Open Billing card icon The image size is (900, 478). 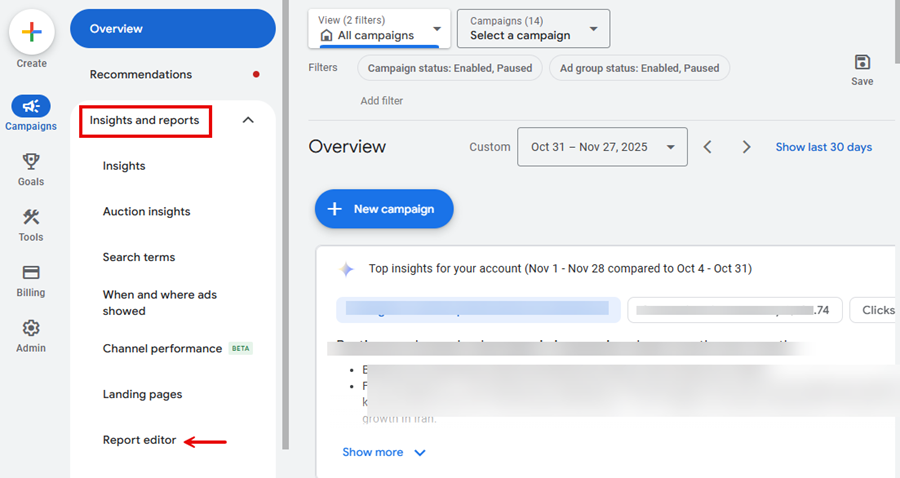tap(31, 273)
